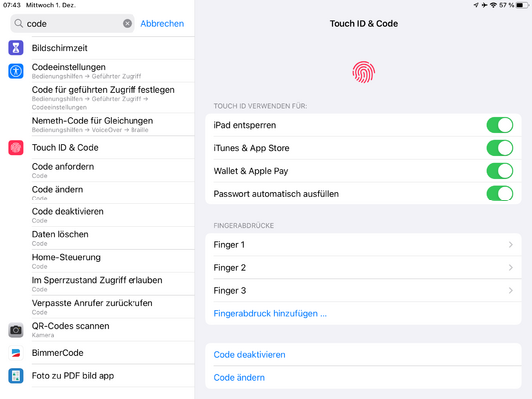Open the Touch ID & Code fingerprint icon in the list
The height and width of the screenshot is (399, 532).
[16, 148]
